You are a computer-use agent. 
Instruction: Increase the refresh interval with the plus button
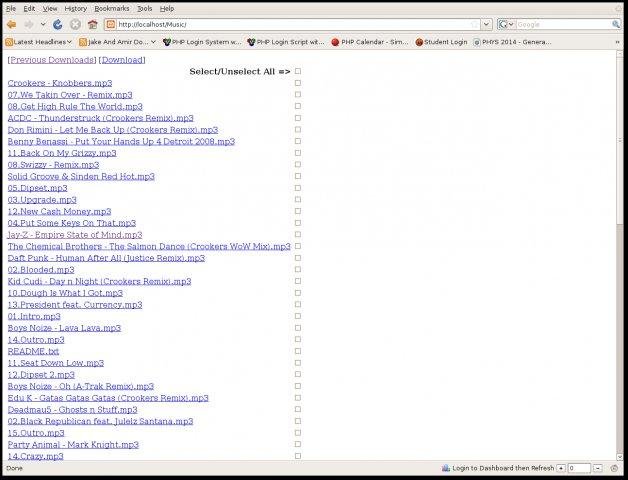(561, 468)
